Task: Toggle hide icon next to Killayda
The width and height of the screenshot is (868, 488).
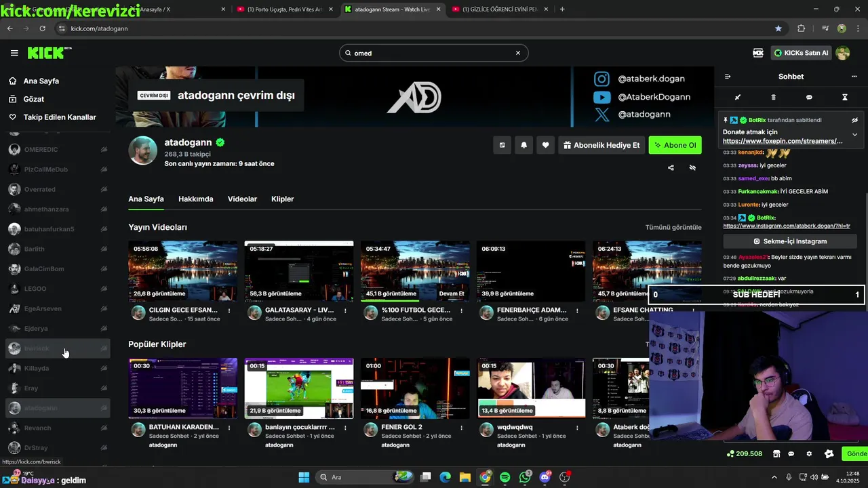Action: 104,368
